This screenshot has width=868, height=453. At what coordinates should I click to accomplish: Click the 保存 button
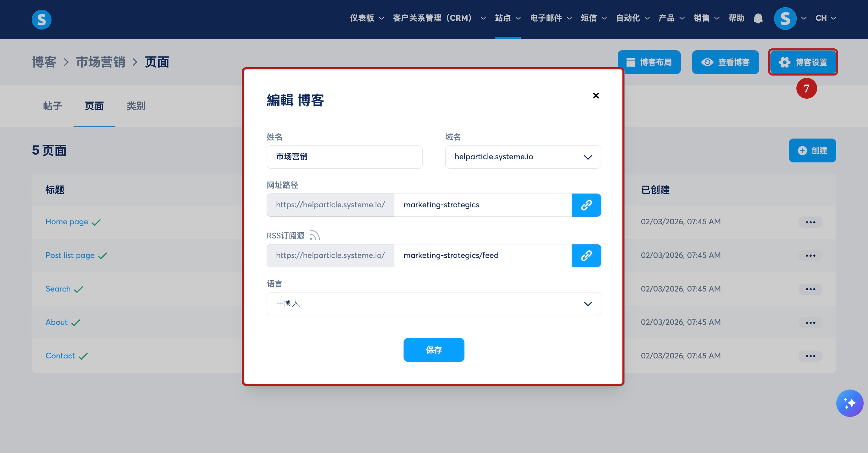click(x=434, y=350)
